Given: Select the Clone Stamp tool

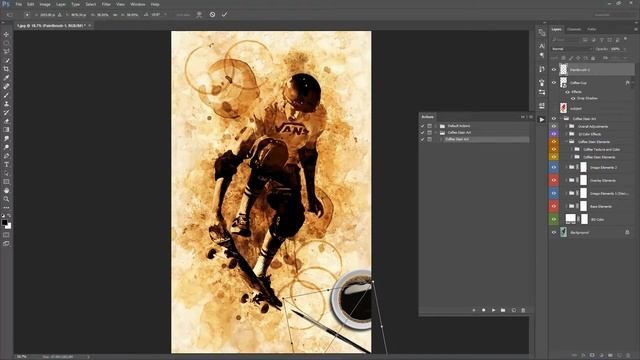Looking at the screenshot, I should pos(6,104).
